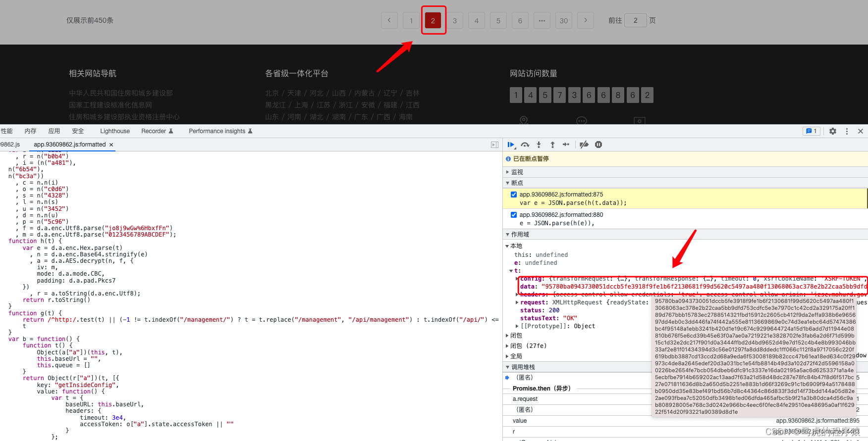Select the active page 2 button
The width and height of the screenshot is (868, 441).
(x=433, y=20)
